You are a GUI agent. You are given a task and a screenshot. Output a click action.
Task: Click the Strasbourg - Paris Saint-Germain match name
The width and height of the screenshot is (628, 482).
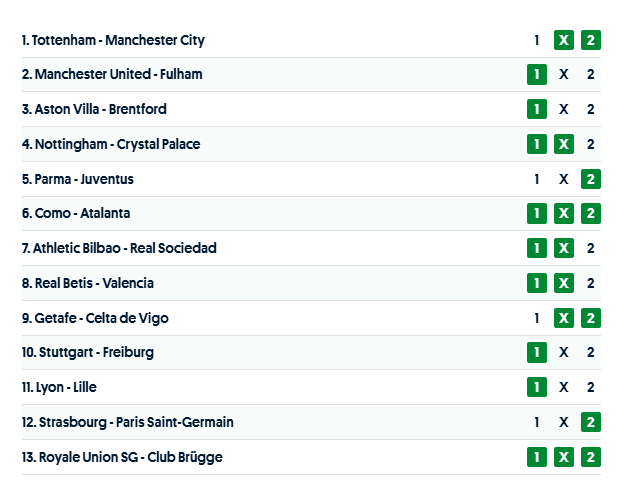(x=127, y=422)
